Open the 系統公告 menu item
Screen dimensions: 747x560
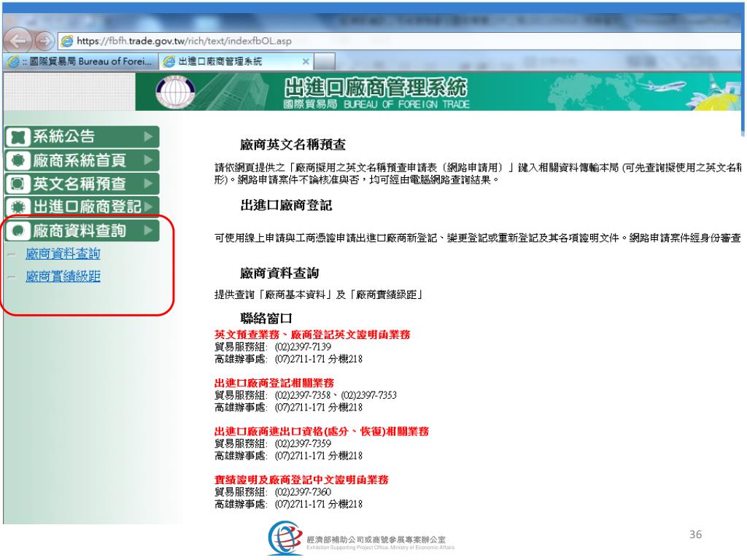coord(82,136)
